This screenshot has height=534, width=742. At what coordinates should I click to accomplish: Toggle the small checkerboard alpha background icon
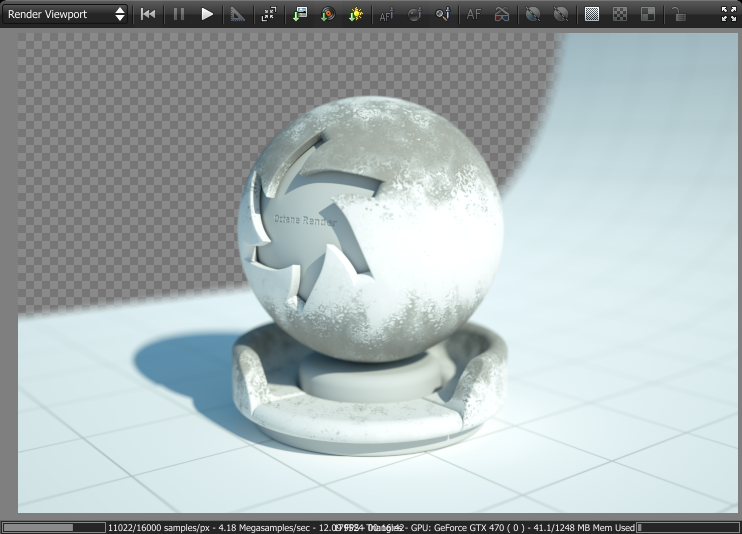click(x=620, y=14)
